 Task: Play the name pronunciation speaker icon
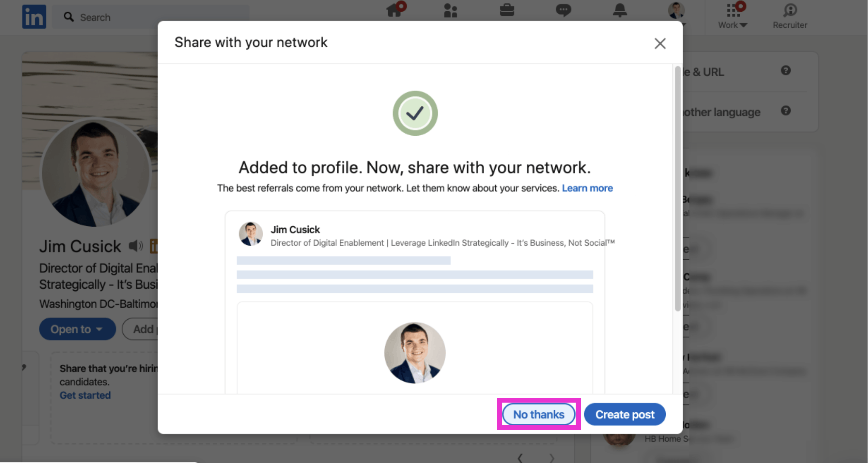(136, 246)
